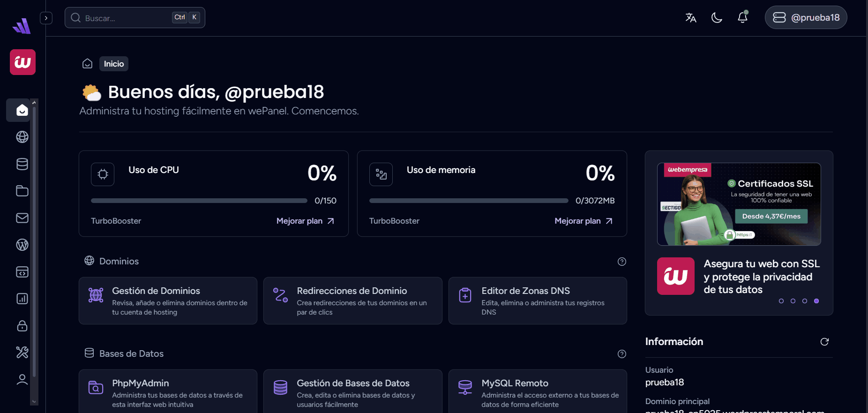868x413 pixels.
Task: Select the fourth carousel dot
Action: (816, 301)
